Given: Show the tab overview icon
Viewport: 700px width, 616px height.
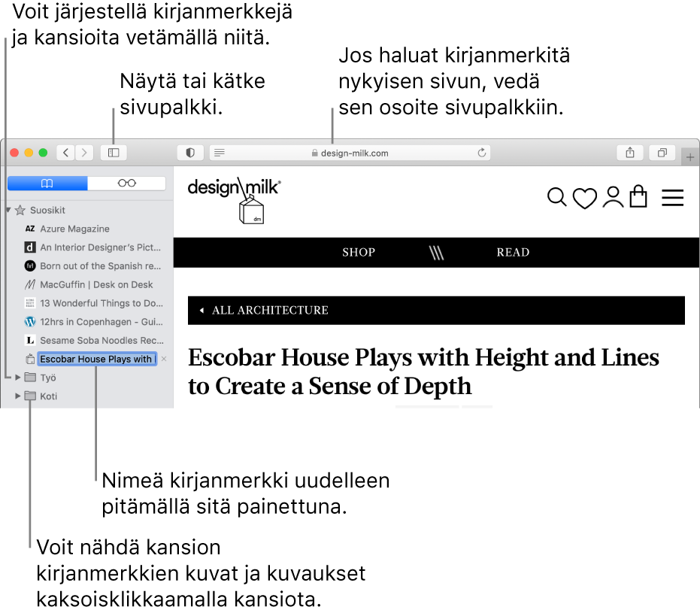Looking at the screenshot, I should [662, 153].
